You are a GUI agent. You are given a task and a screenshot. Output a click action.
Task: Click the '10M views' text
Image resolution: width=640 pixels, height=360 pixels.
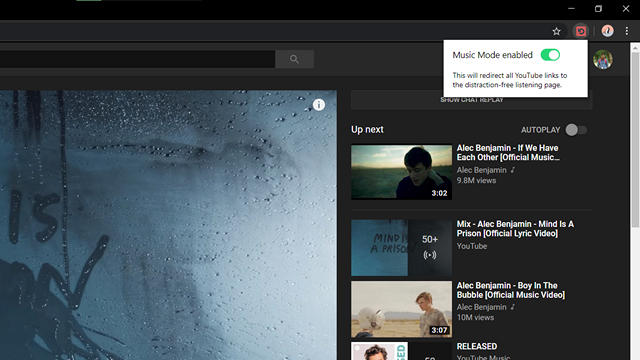pos(475,318)
